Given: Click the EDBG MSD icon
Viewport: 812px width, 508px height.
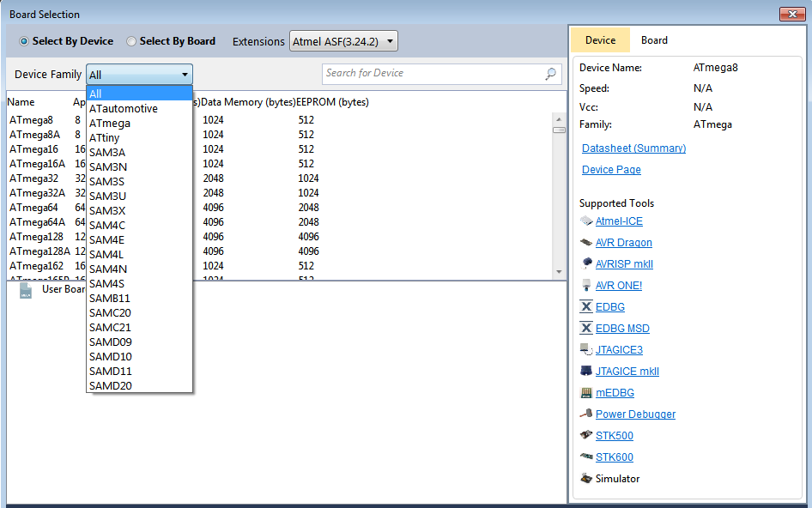Looking at the screenshot, I should click(586, 329).
